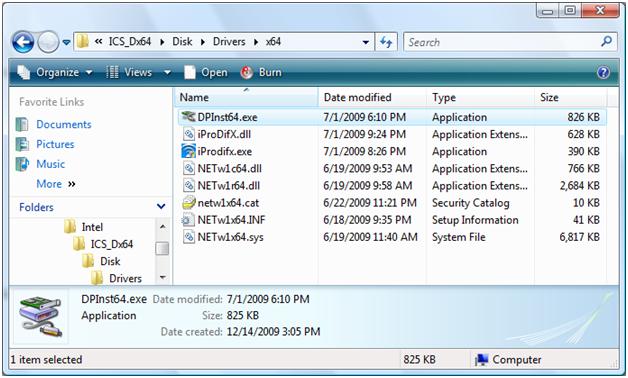This screenshot has width=628, height=378.
Task: Sort by the Name column header
Action: click(x=246, y=97)
